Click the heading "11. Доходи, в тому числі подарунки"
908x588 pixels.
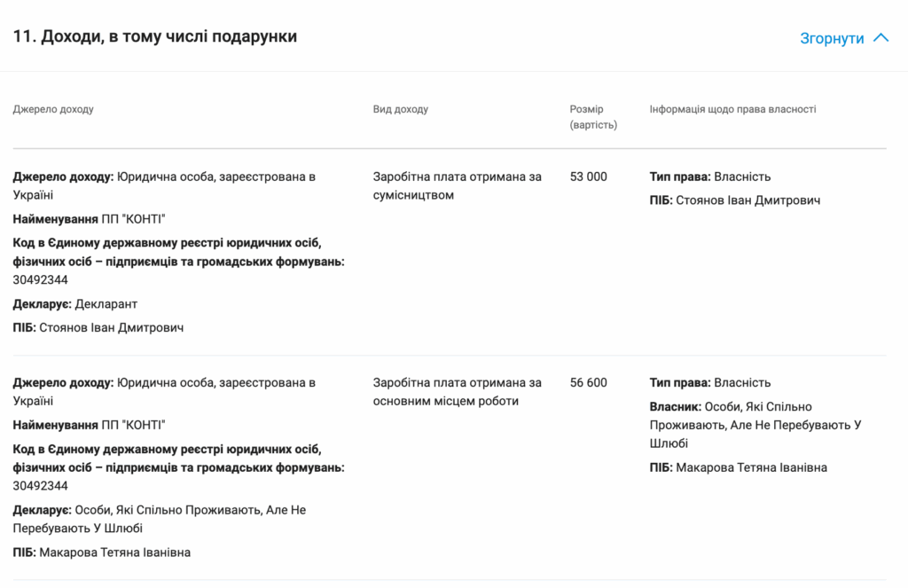coord(155,36)
